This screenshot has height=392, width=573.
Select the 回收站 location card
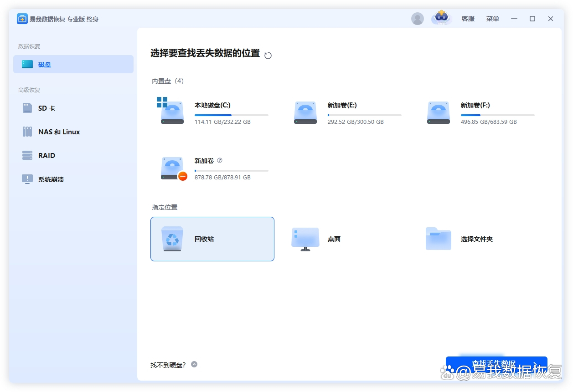(x=212, y=239)
